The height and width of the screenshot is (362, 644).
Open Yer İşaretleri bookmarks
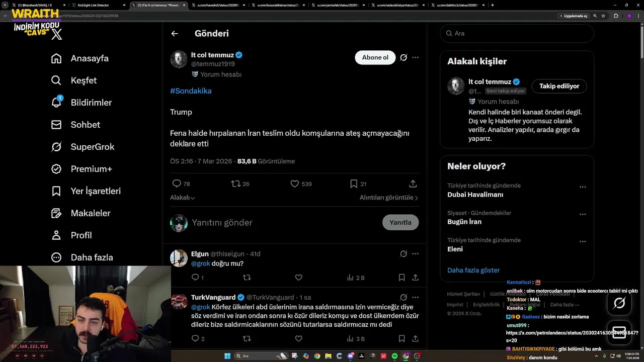[86, 191]
